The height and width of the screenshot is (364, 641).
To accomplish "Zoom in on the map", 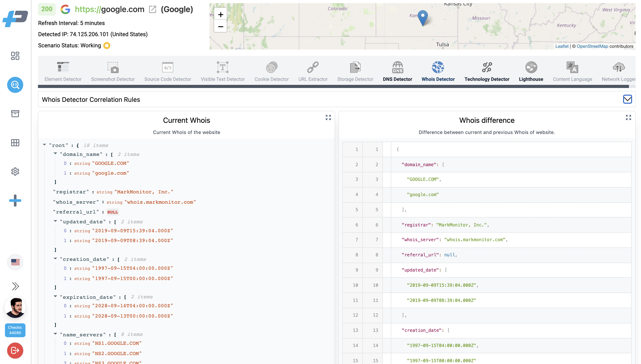I will pyautogui.click(x=220, y=15).
